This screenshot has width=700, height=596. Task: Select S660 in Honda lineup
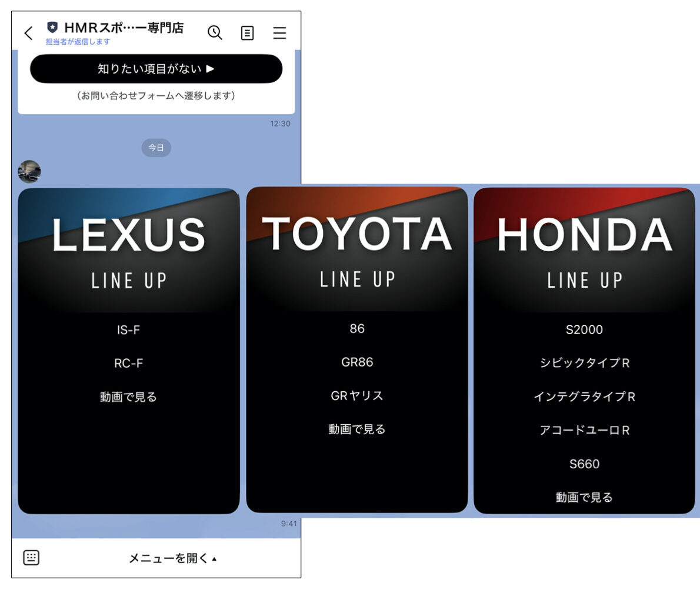tap(584, 464)
